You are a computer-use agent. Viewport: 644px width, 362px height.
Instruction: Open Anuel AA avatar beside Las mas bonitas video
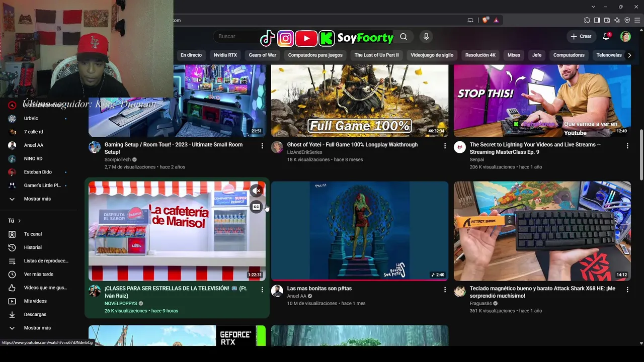click(277, 291)
